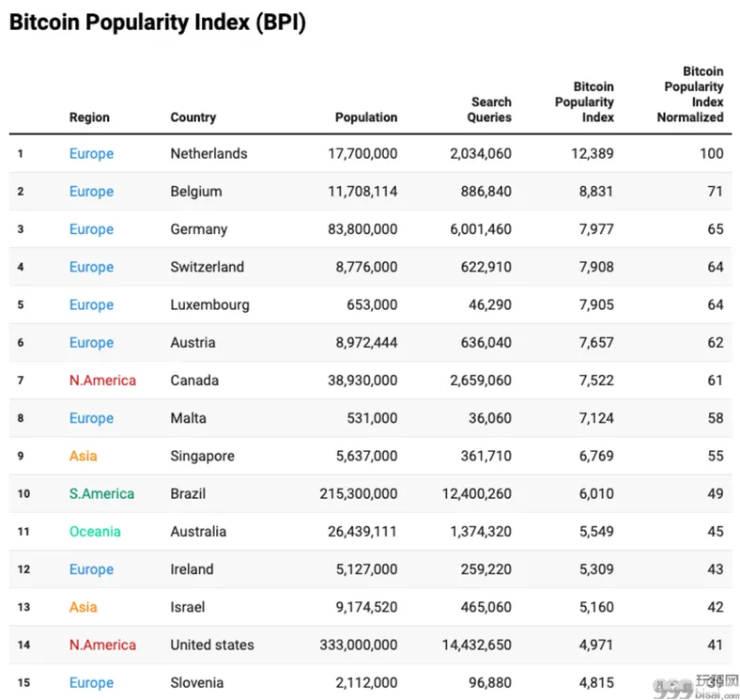740x700 pixels.
Task: Click the Population column header
Action: (x=365, y=117)
